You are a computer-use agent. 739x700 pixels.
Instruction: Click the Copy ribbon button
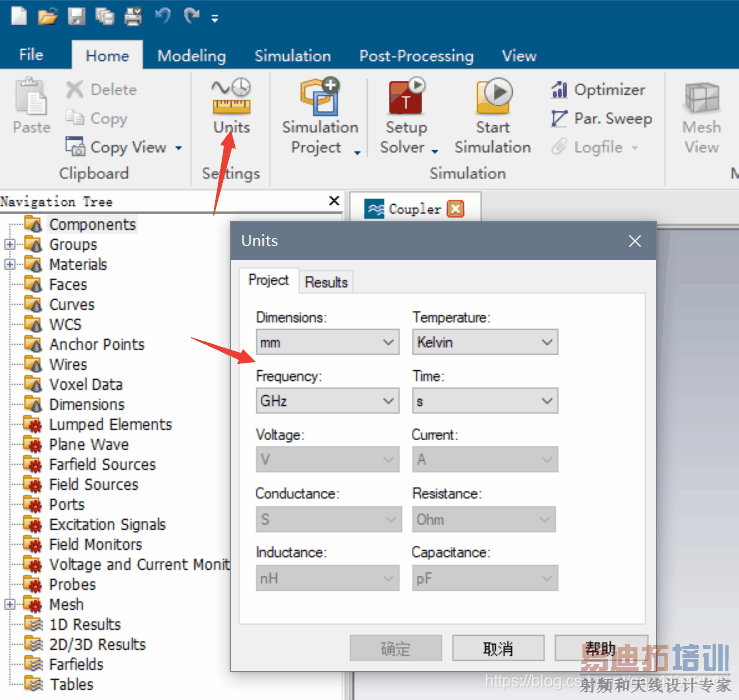pyautogui.click(x=97, y=118)
